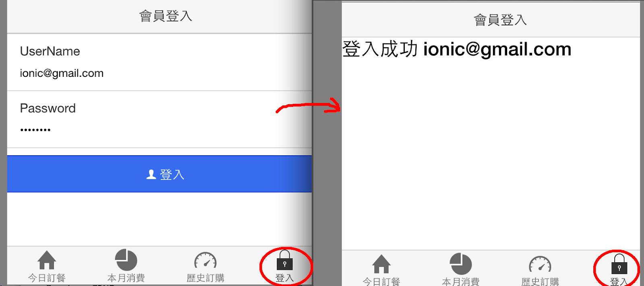Screen dimensions: 644x286
Task: Click person icon on login button
Action: (151, 174)
